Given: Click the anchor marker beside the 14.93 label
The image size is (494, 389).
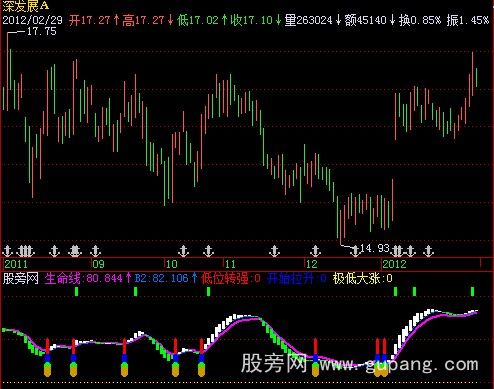Looking at the screenshot, I should pyautogui.click(x=355, y=251).
